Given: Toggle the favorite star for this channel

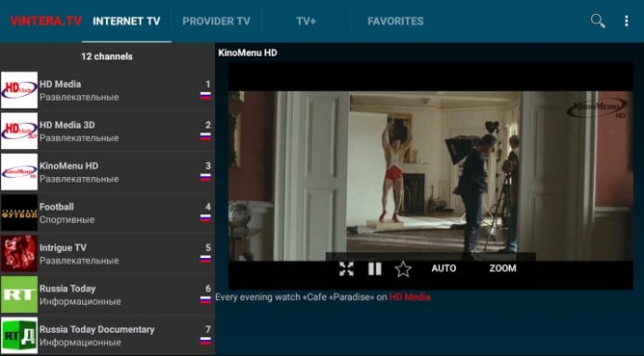Looking at the screenshot, I should pyautogui.click(x=403, y=269).
